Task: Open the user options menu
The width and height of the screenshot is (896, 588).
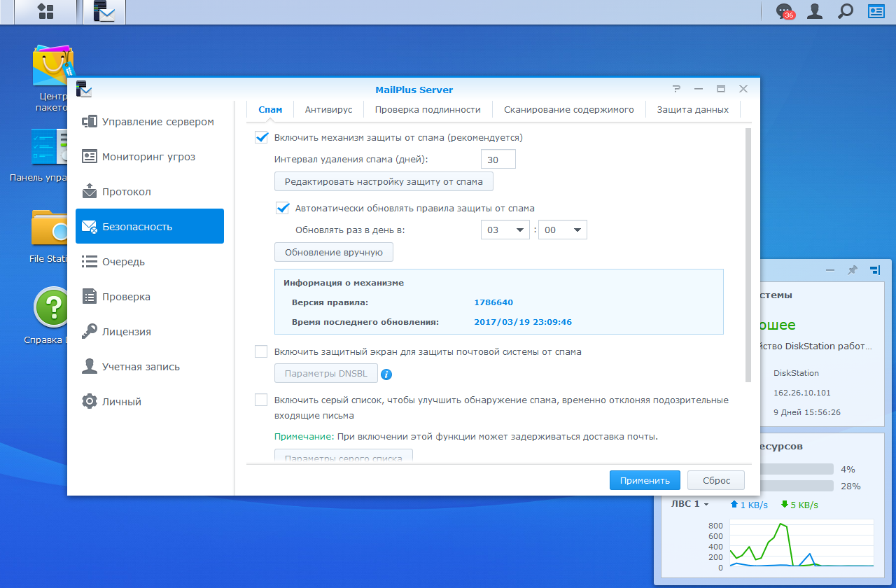Action: click(x=815, y=11)
